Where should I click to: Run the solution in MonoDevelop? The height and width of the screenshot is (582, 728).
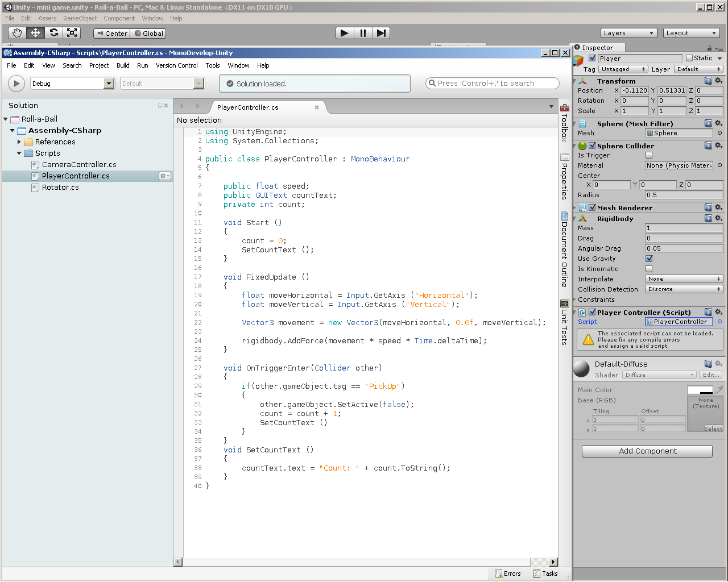pyautogui.click(x=16, y=84)
